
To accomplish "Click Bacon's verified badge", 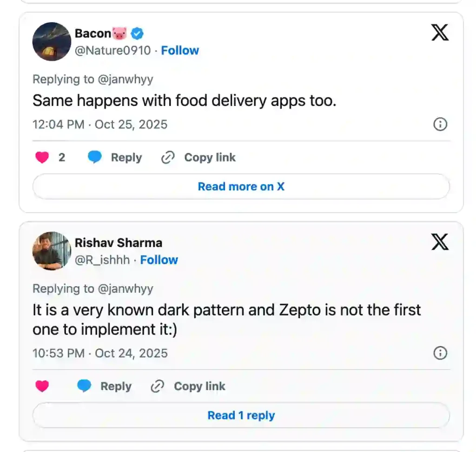I will click(137, 33).
